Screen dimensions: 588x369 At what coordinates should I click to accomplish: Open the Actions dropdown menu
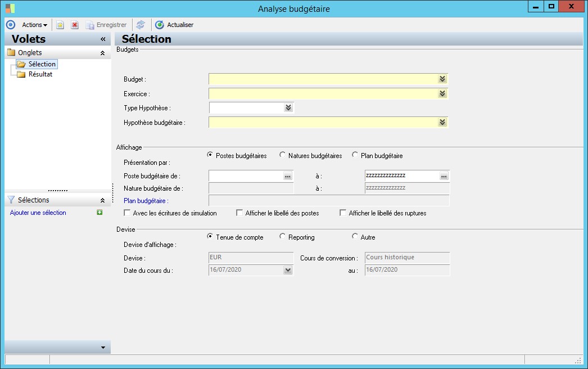(34, 25)
